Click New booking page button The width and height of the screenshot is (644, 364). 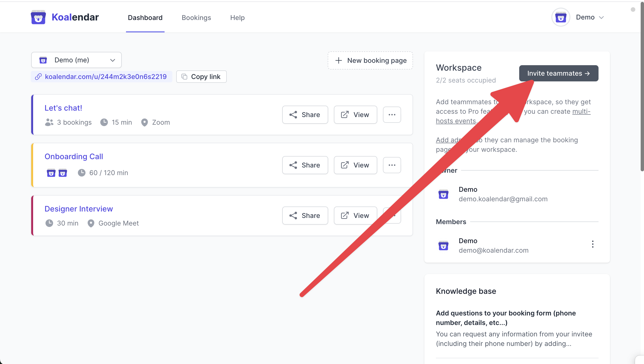point(370,60)
